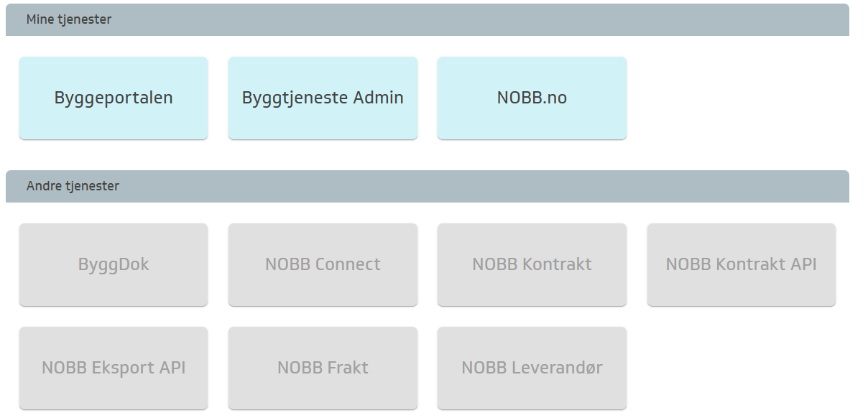Click the NOBB Connect text label
This screenshot has width=868, height=418.
click(323, 264)
